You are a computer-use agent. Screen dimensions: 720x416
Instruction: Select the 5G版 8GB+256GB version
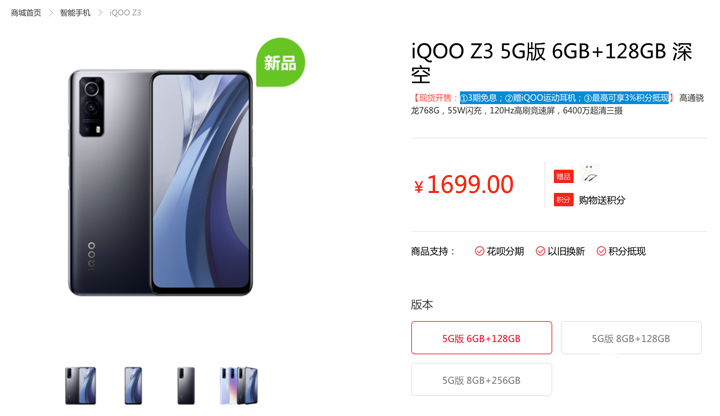click(481, 380)
